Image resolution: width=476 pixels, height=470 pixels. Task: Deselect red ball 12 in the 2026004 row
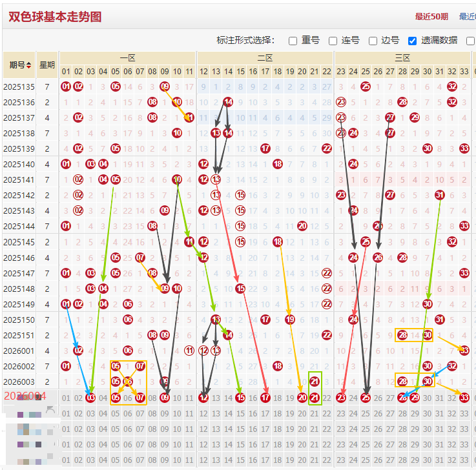[203, 398]
